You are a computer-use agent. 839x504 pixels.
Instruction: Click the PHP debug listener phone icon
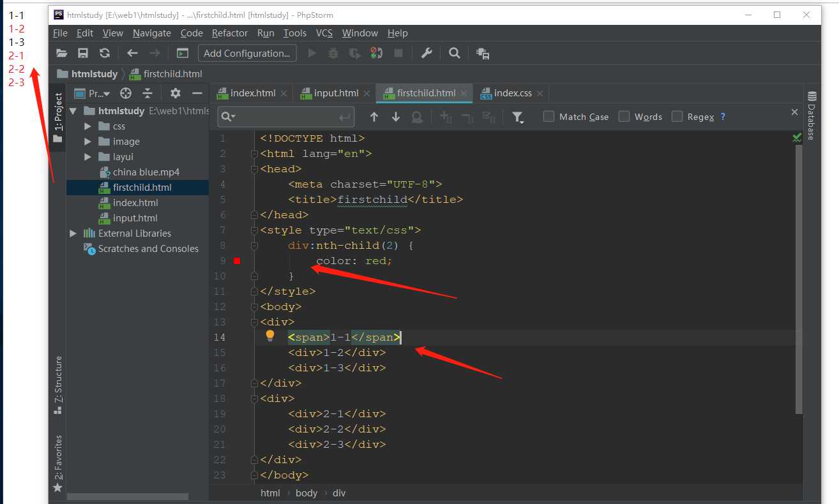pos(377,54)
